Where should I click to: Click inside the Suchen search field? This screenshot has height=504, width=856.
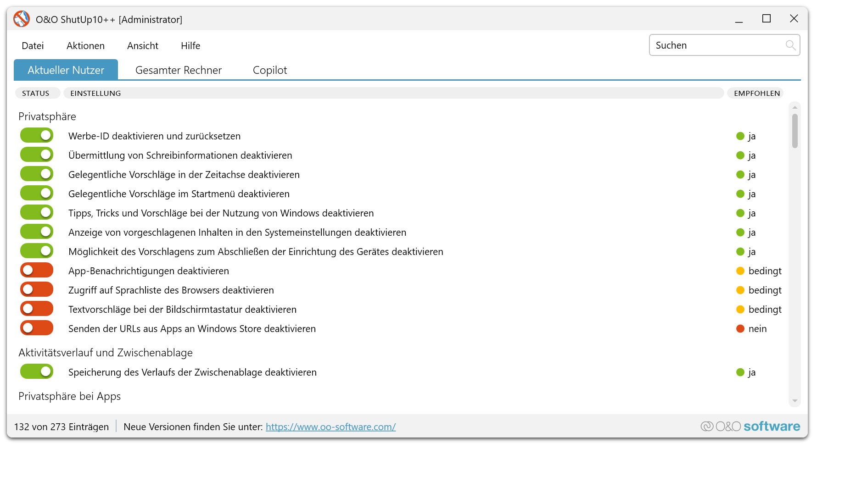(711, 45)
